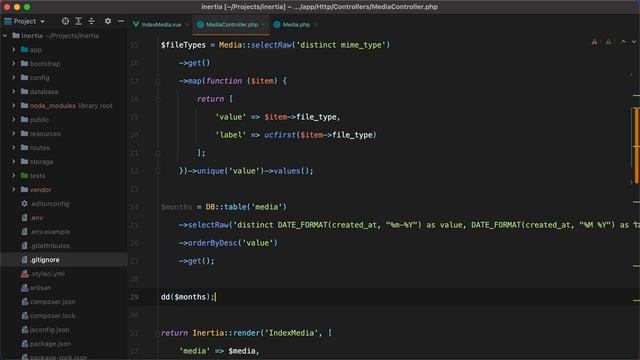The height and width of the screenshot is (360, 640).
Task: Click the Project tool window icon
Action: 8,21
